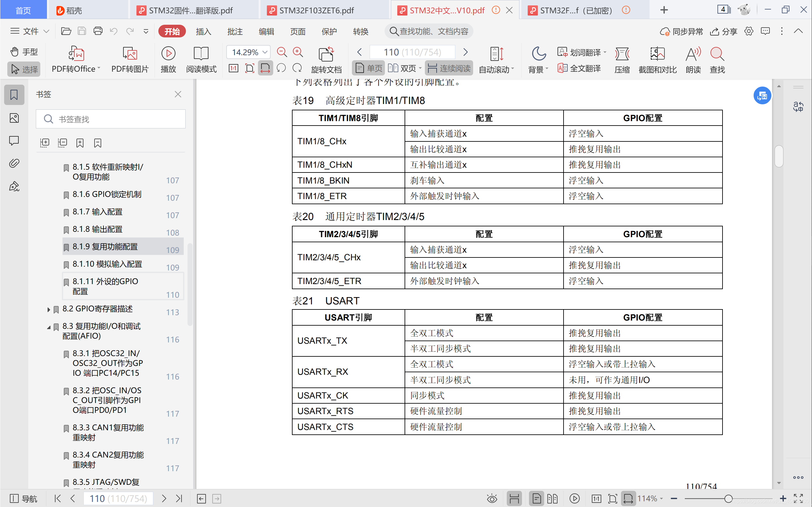Collapse all bookmarks
The width and height of the screenshot is (812, 507).
63,143
